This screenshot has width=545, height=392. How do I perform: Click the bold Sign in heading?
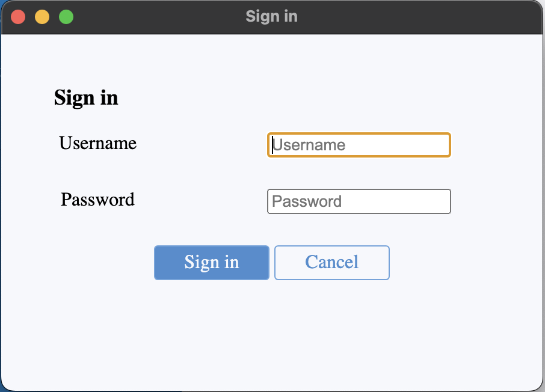[86, 97]
